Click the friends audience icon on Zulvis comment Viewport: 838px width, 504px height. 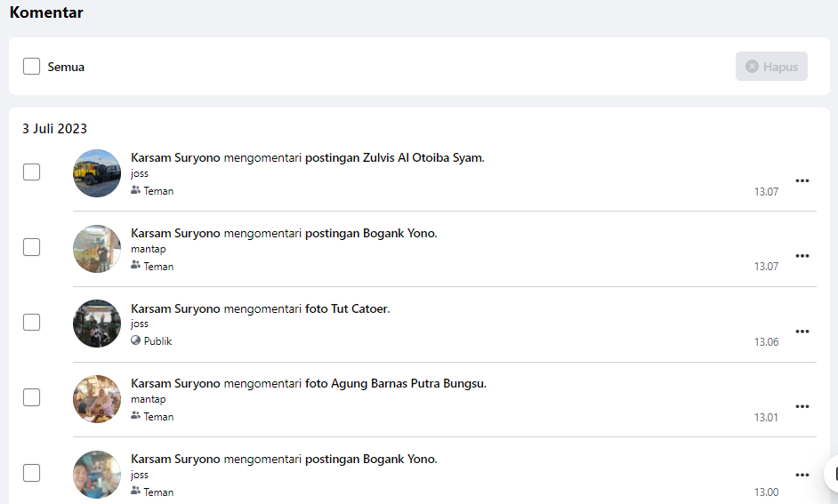click(136, 190)
